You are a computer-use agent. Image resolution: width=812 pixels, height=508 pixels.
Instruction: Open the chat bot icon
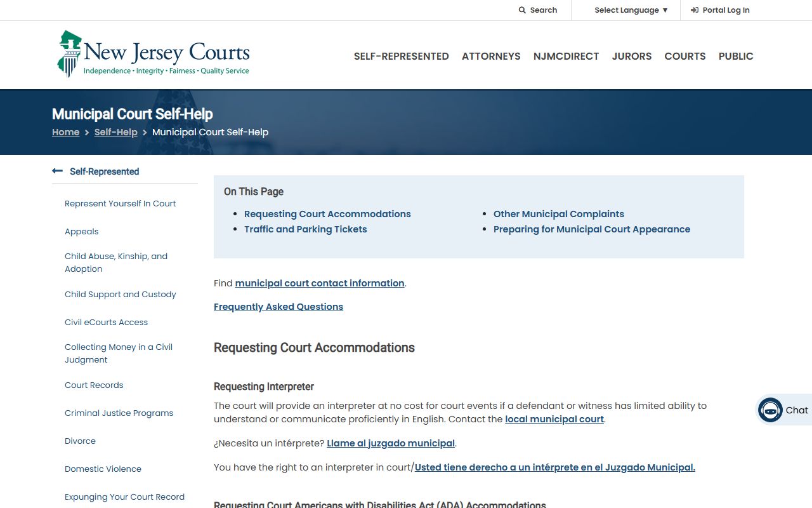pyautogui.click(x=770, y=410)
